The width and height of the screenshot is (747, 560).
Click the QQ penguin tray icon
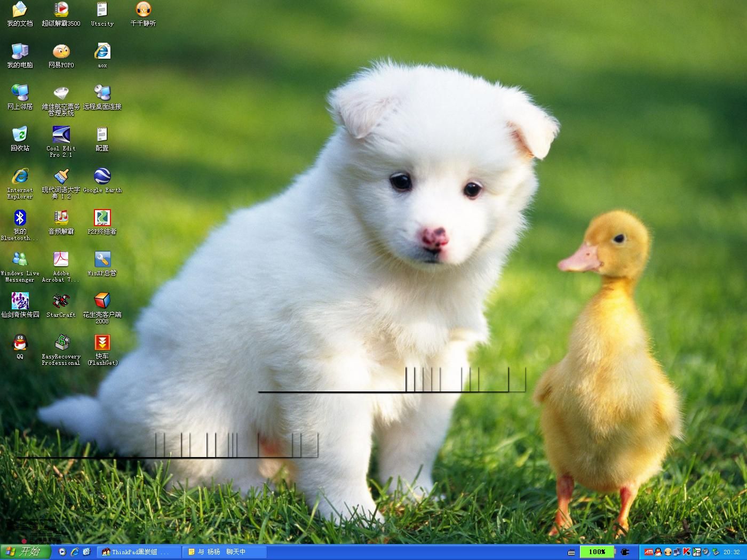coord(658,552)
